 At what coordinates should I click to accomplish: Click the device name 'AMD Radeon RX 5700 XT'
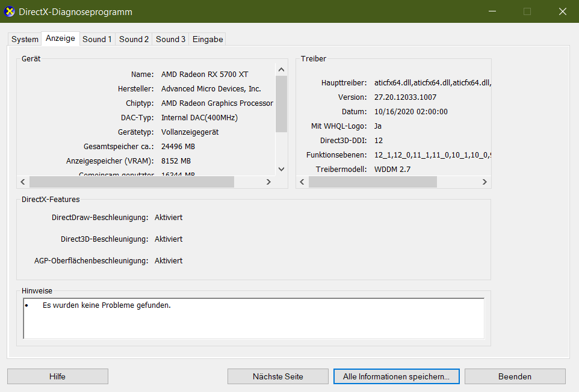pos(205,75)
